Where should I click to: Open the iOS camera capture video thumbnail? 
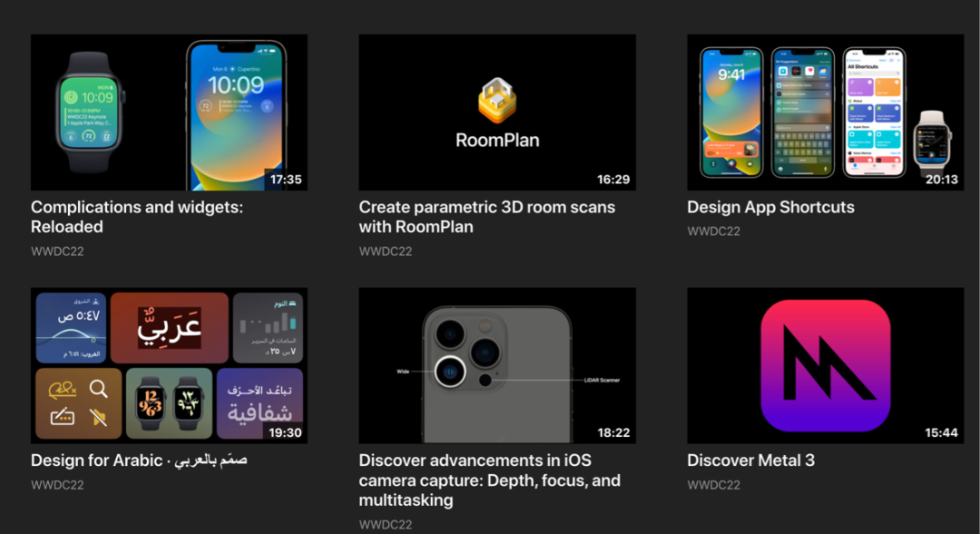point(497,365)
